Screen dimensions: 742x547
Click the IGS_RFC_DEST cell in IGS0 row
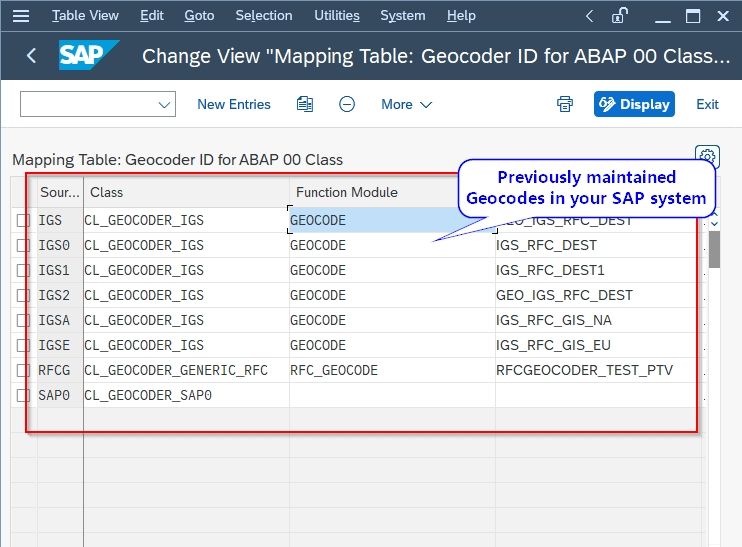[x=599, y=246]
